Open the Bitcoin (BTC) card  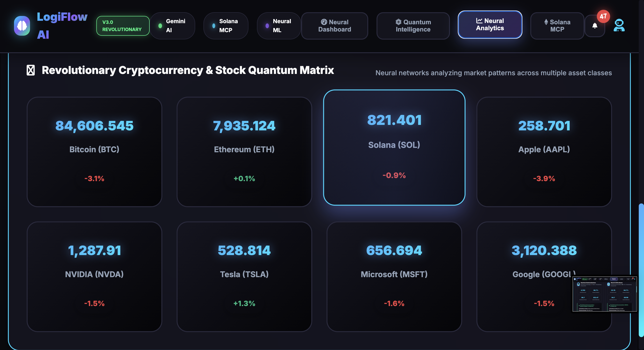(x=94, y=152)
